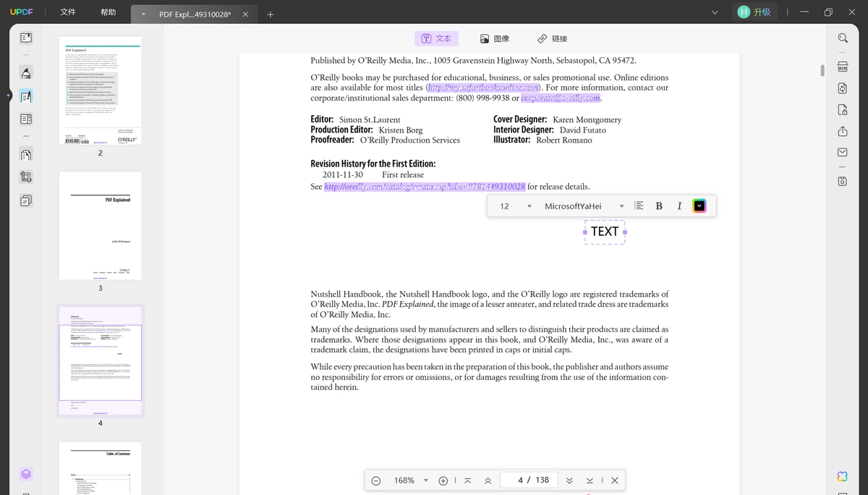Screen dimensions: 868x495
Task: Open the 文件 menu
Action: click(68, 12)
